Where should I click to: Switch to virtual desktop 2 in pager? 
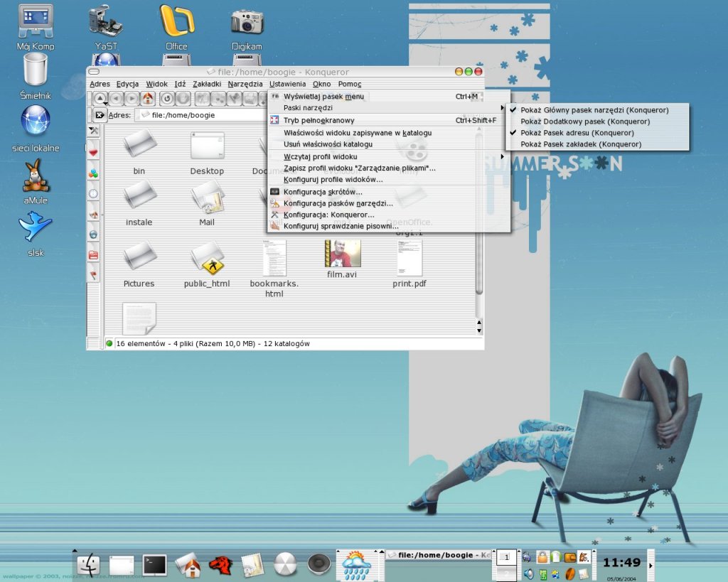[506, 573]
